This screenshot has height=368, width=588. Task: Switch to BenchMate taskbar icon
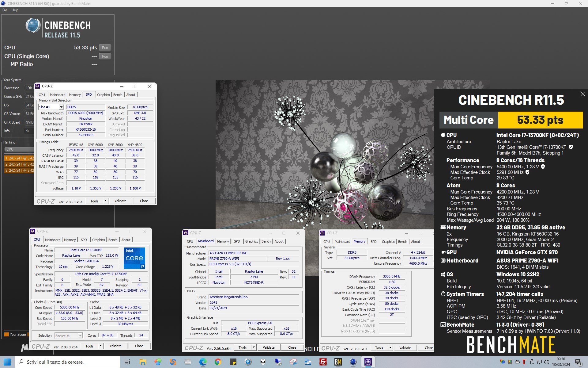click(x=338, y=362)
